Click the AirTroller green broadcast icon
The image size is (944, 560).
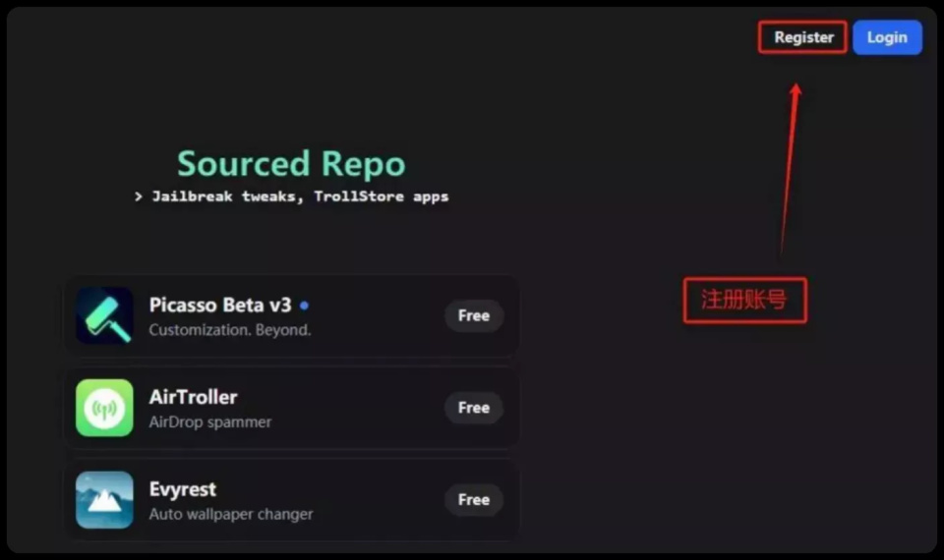point(104,408)
